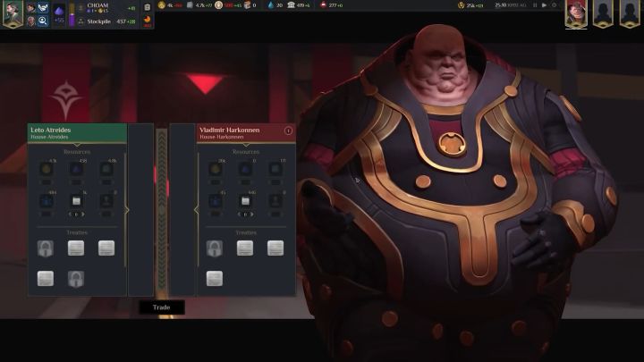Decrease folder resource amount in Harkonnen panel
The image size is (644, 362).
point(239,215)
